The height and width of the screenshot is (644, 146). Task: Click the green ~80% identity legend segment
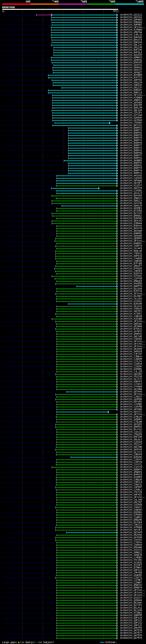(x=101, y=4)
